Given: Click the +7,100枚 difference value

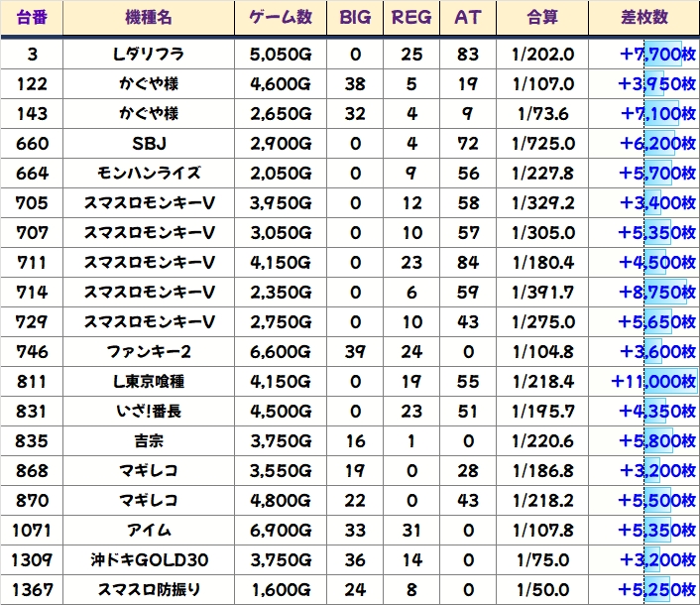Looking at the screenshot, I should [657, 114].
